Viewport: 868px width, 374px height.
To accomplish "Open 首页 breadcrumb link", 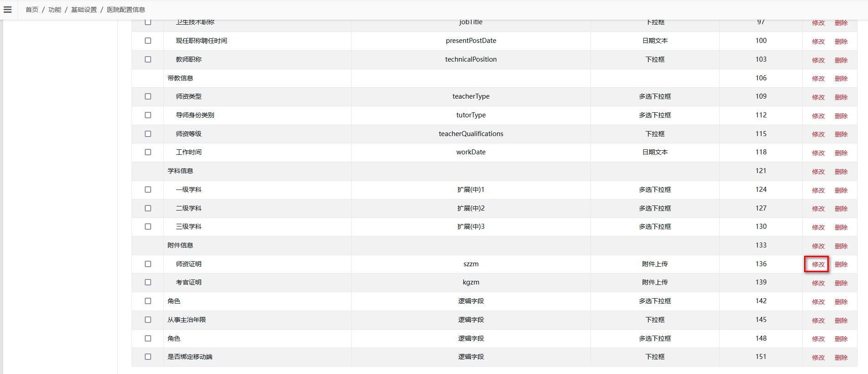I will [32, 10].
